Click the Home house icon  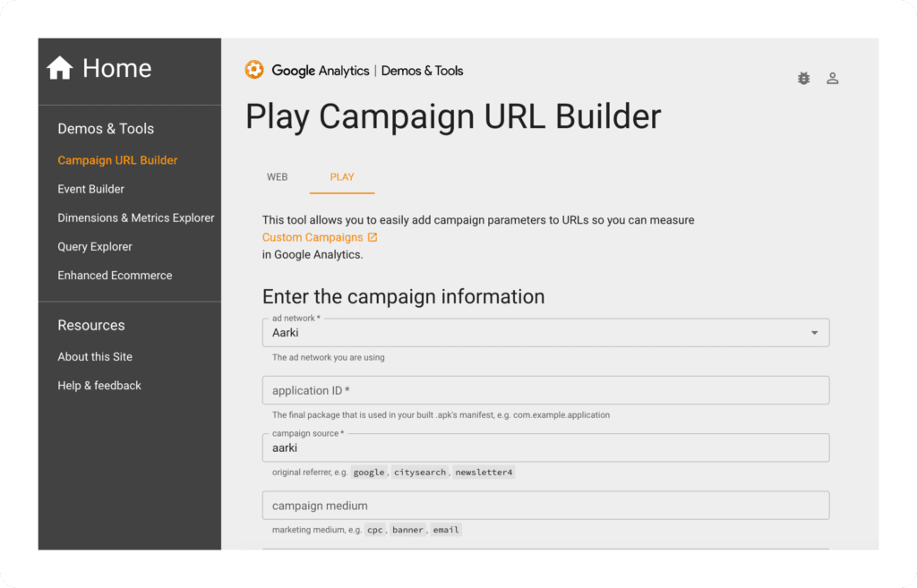(60, 68)
